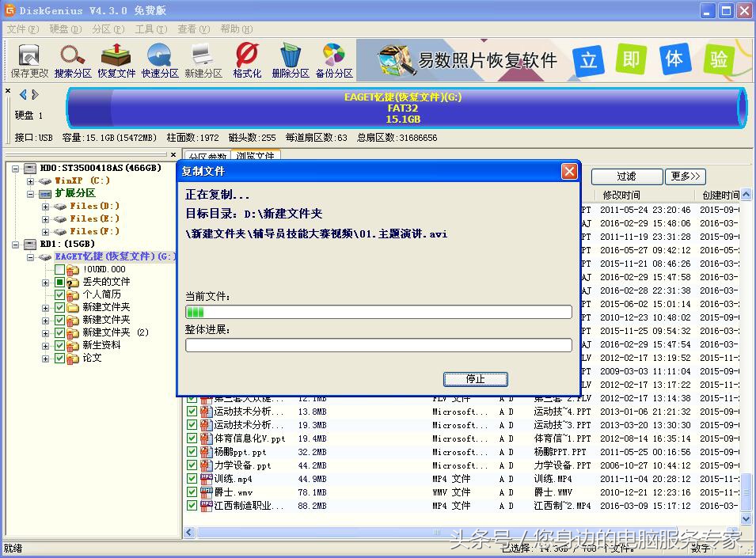Screen dimensions: 756x558
Task: Click the horizontal scrollbar left arrow
Action: coord(189,533)
